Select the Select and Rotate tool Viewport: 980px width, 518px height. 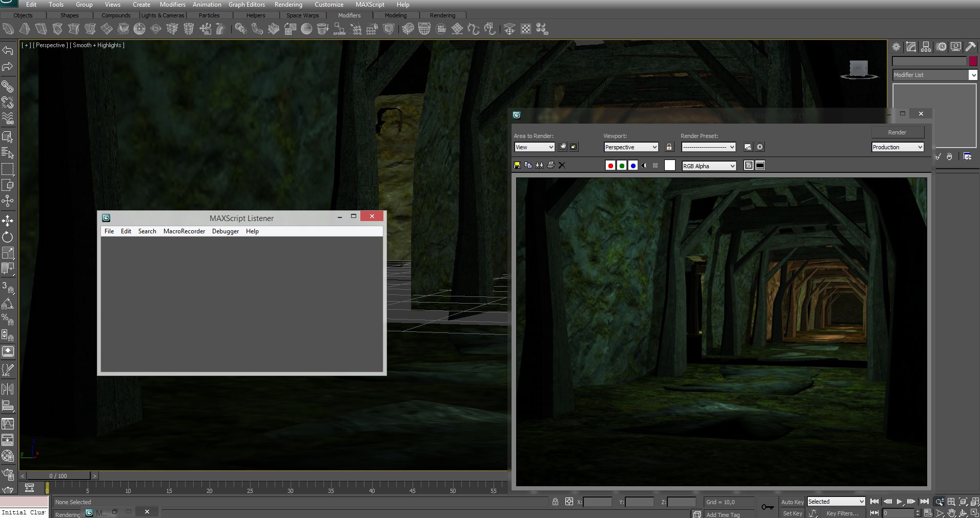pyautogui.click(x=8, y=237)
